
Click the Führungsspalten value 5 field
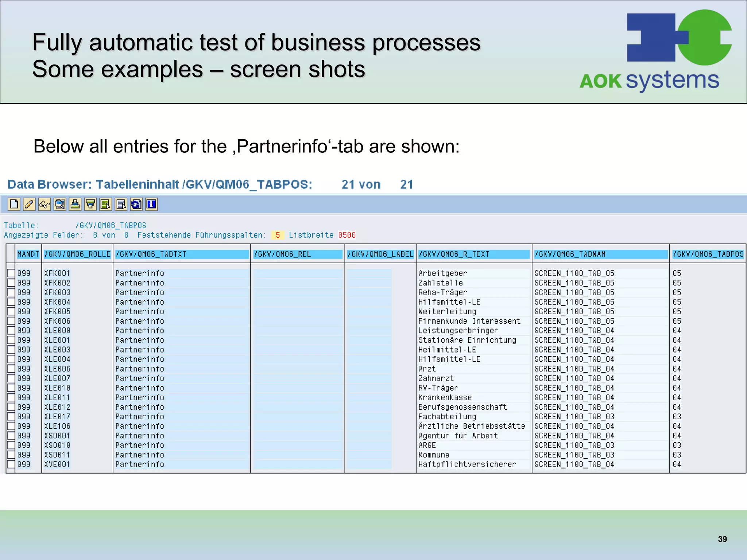coord(278,235)
